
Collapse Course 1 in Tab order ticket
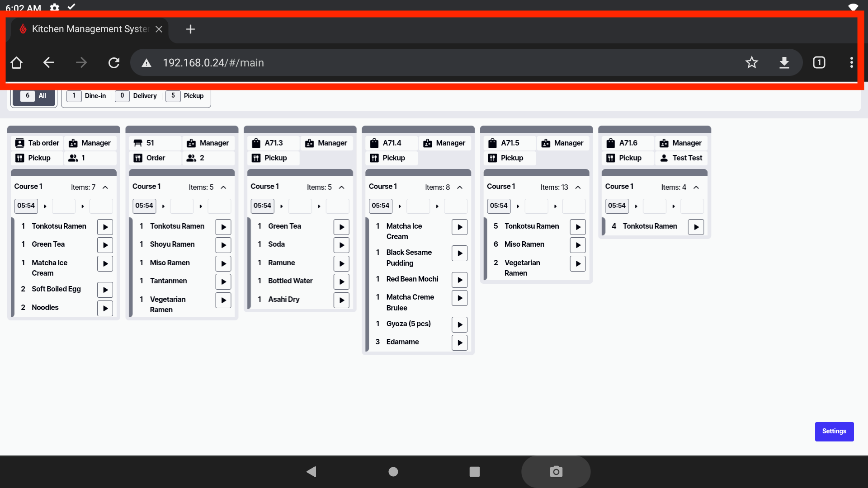coord(105,187)
